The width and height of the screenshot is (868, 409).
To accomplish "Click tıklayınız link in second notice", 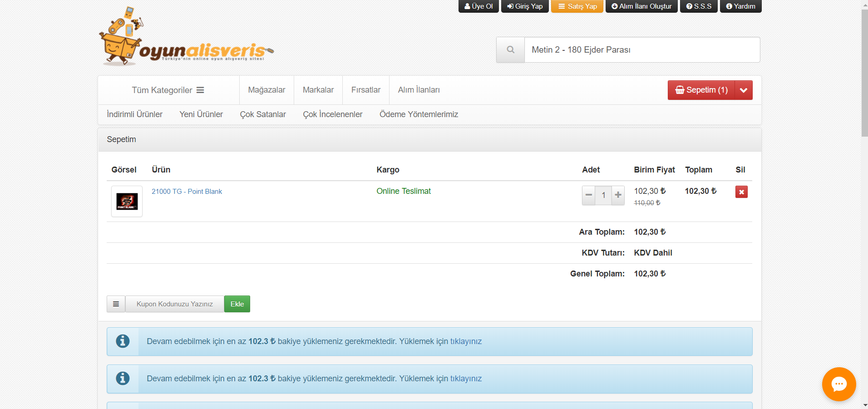I will pyautogui.click(x=466, y=379).
